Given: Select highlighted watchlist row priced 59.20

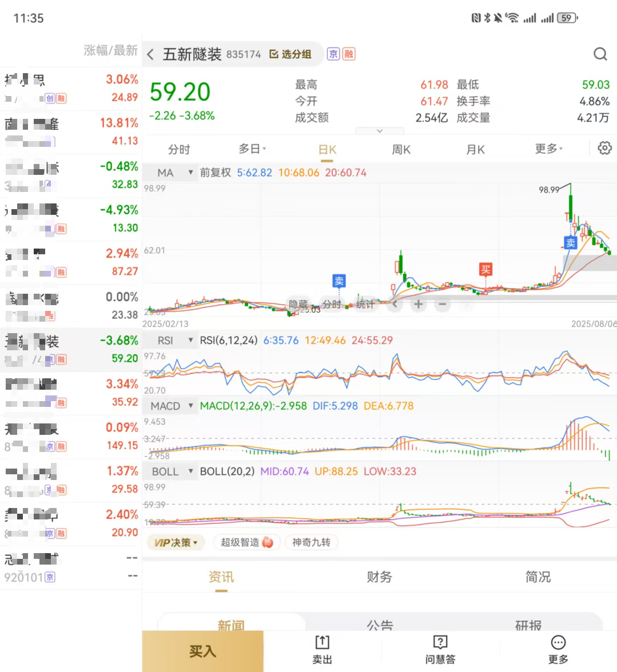Looking at the screenshot, I should point(71,350).
